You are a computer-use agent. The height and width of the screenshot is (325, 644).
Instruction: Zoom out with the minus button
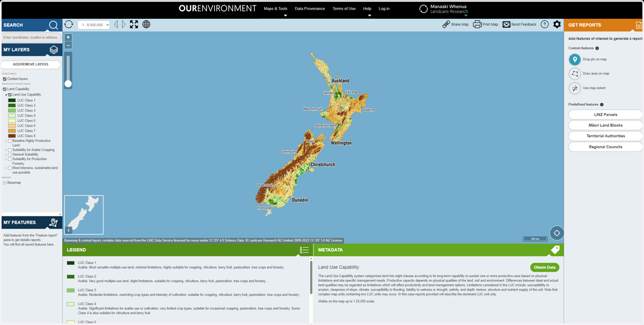tap(68, 45)
